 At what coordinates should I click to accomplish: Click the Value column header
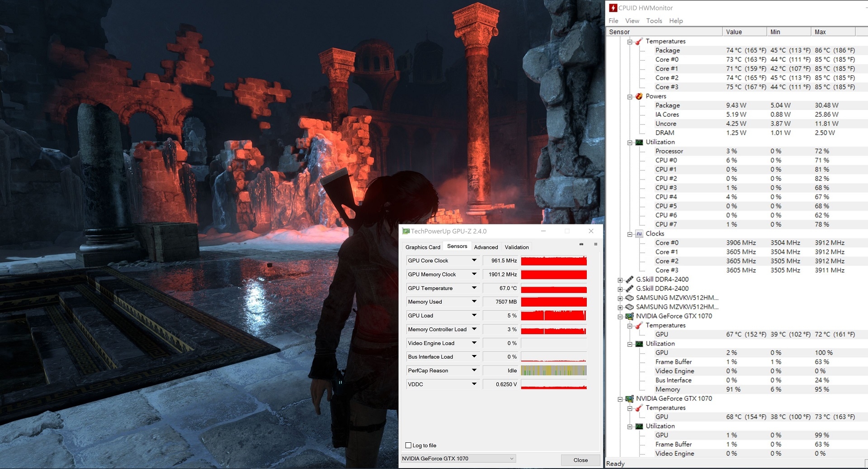coord(745,32)
